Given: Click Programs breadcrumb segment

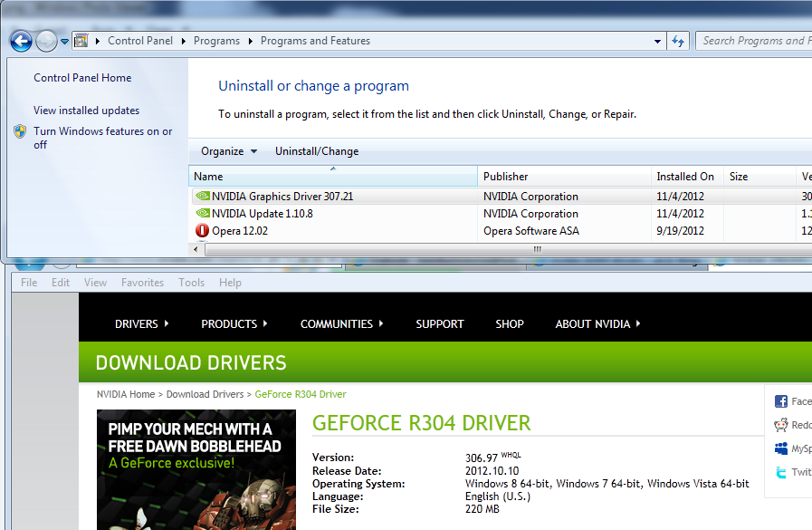Looking at the screenshot, I should (216, 41).
